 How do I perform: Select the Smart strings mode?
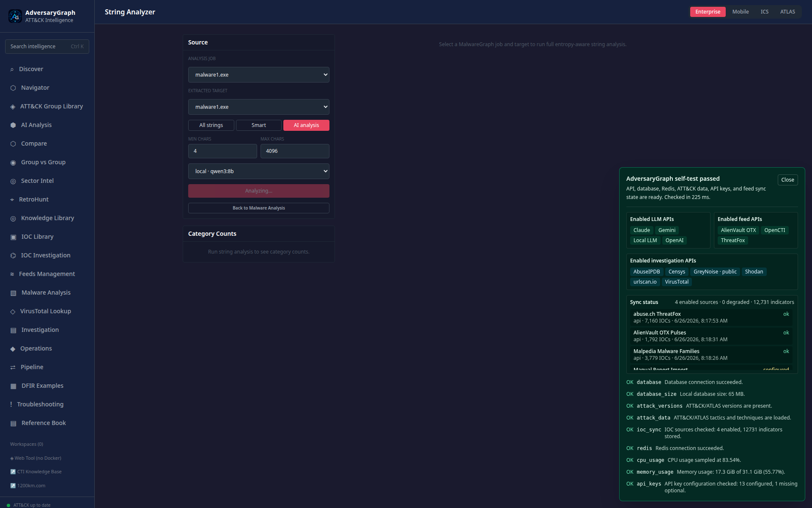coord(259,125)
